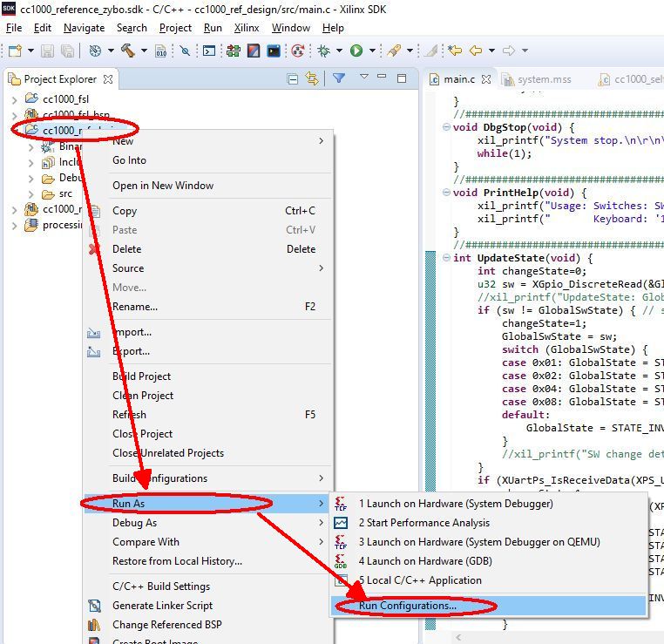Open the File menu
664x644 pixels.
click(14, 28)
